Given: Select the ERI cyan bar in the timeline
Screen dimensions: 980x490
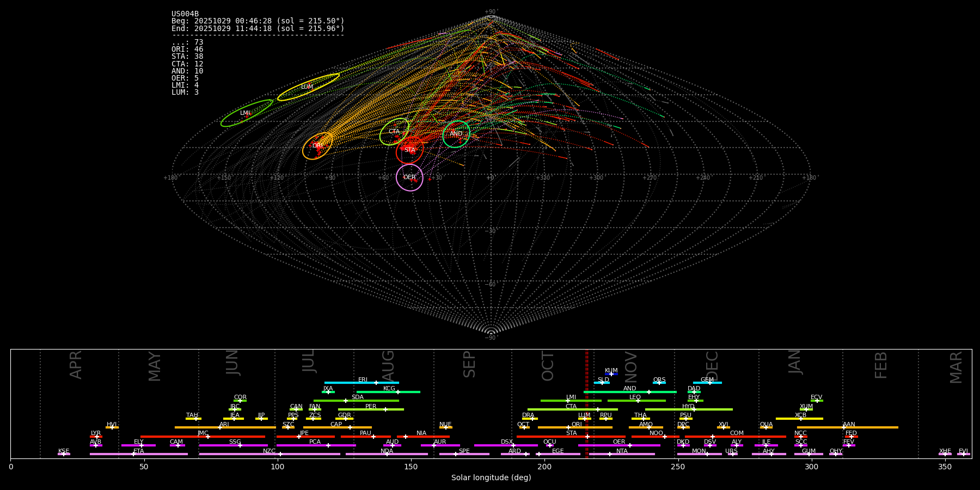Looking at the screenshot, I should click(362, 383).
